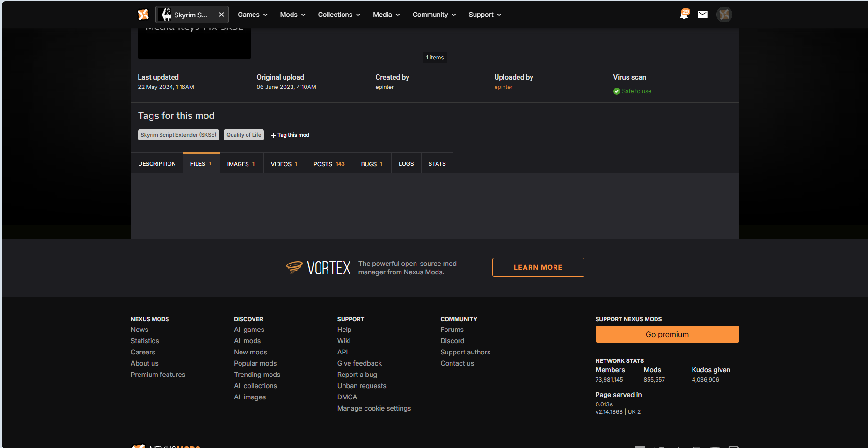868x448 pixels.
Task: Click the Vortex logo
Action: point(319,268)
